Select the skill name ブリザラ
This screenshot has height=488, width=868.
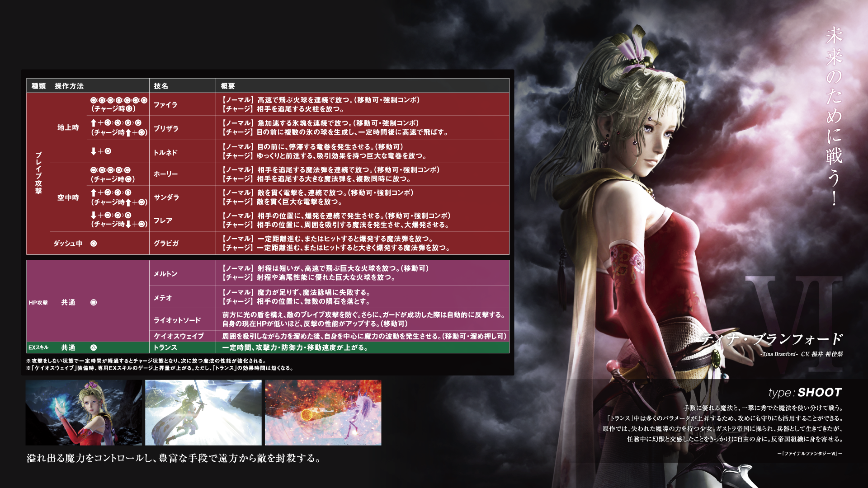pos(166,129)
